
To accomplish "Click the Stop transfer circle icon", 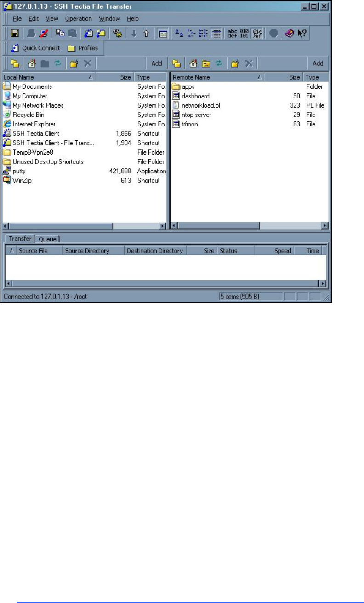I will pos(273,34).
